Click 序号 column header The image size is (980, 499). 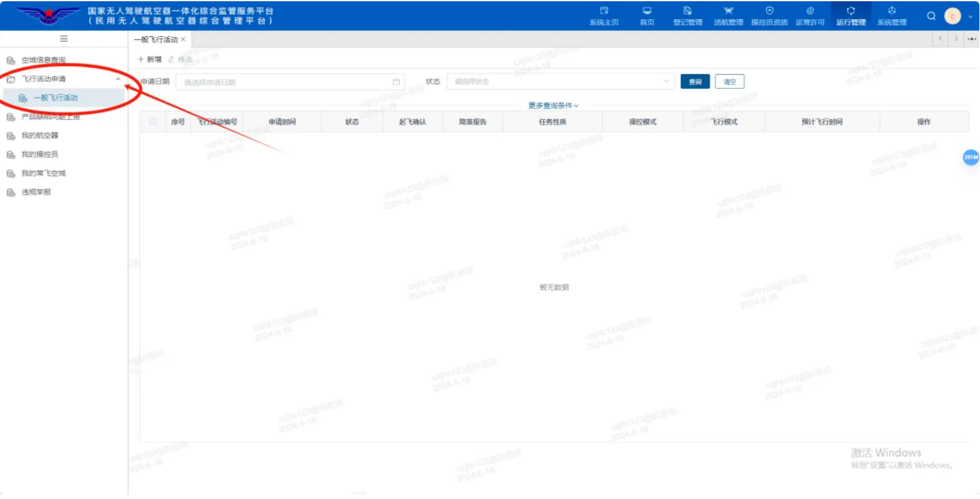coord(178,122)
